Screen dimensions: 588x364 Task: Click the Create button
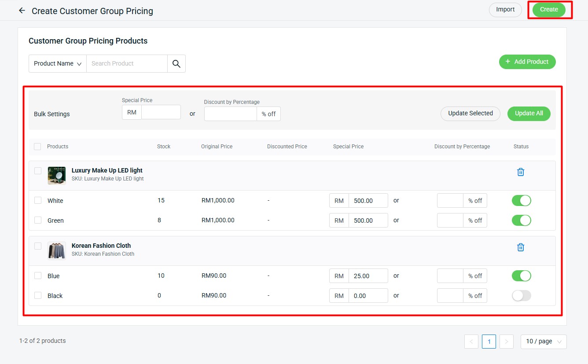click(549, 9)
